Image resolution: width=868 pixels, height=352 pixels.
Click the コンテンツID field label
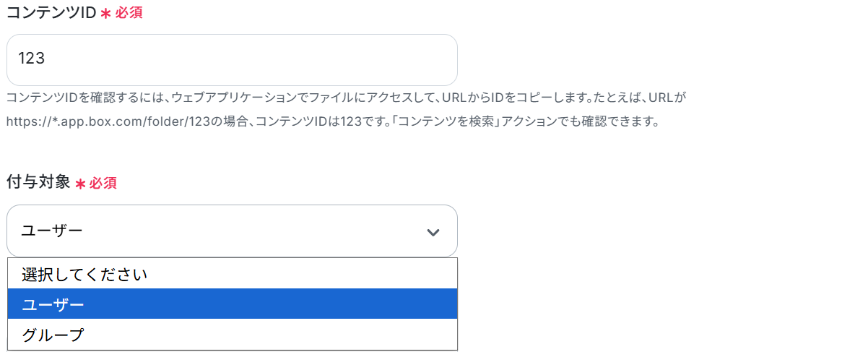[51, 13]
